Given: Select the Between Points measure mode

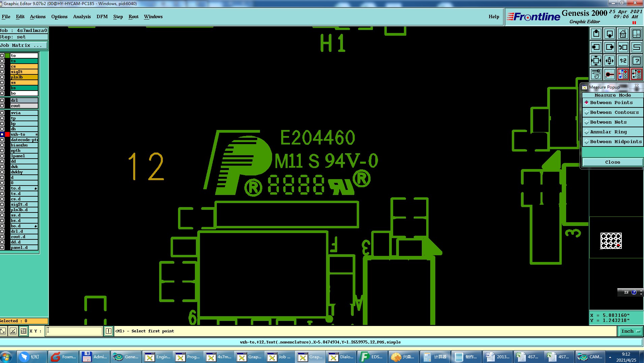Looking at the screenshot, I should [x=612, y=103].
